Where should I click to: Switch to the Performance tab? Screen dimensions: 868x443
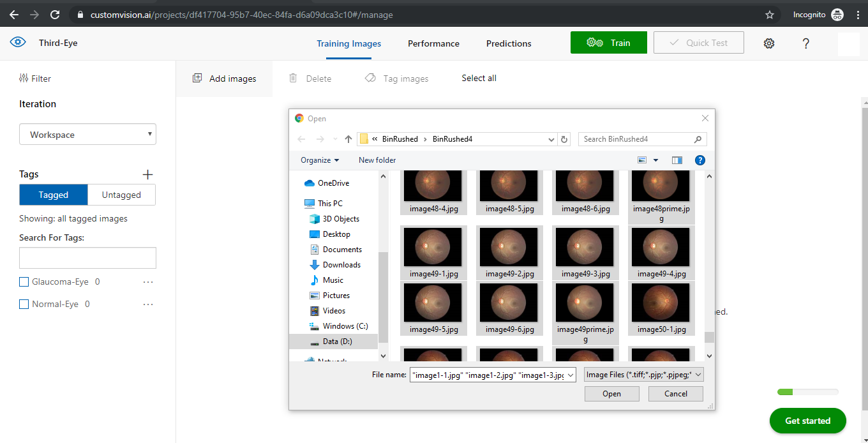click(x=433, y=43)
